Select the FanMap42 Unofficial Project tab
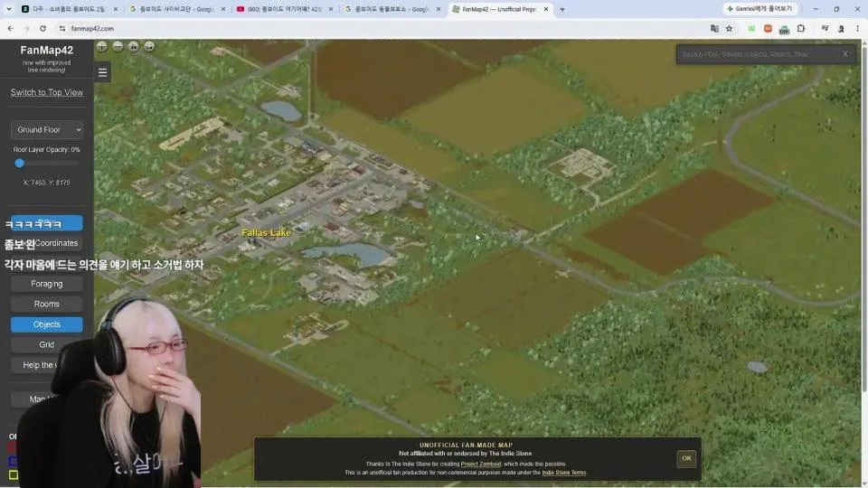868x488 pixels. 500,9
